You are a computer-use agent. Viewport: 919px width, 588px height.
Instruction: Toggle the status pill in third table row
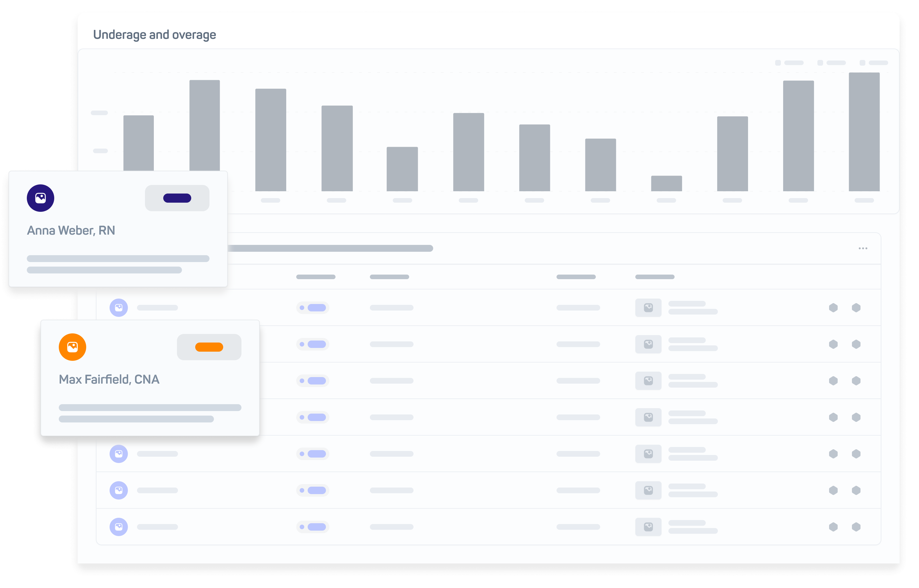[x=313, y=381]
